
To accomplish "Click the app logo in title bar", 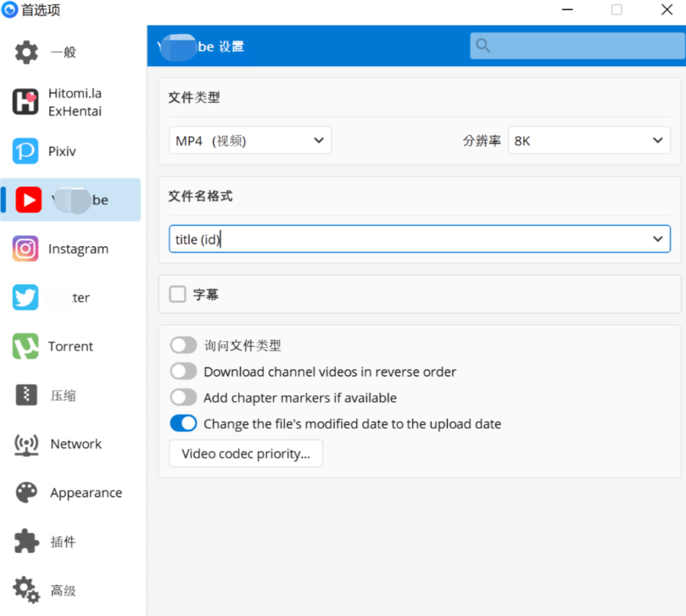I will pyautogui.click(x=9, y=9).
